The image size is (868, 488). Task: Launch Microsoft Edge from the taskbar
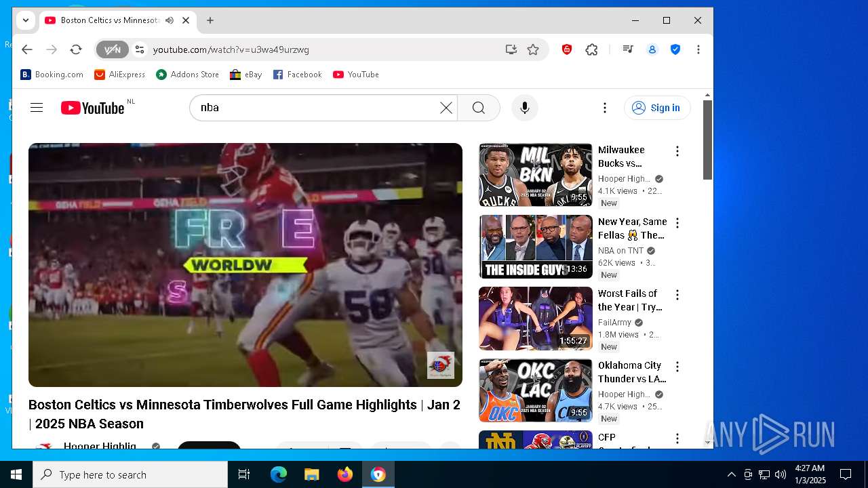point(279,474)
